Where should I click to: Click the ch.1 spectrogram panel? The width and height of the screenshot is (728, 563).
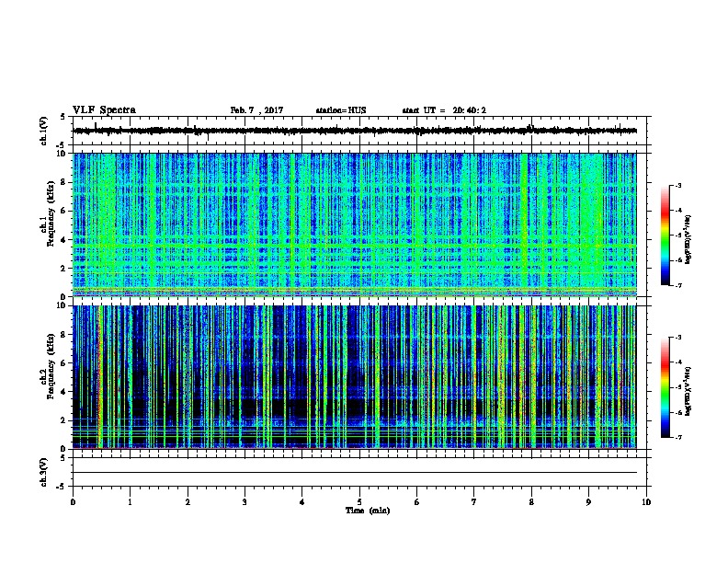pos(355,224)
